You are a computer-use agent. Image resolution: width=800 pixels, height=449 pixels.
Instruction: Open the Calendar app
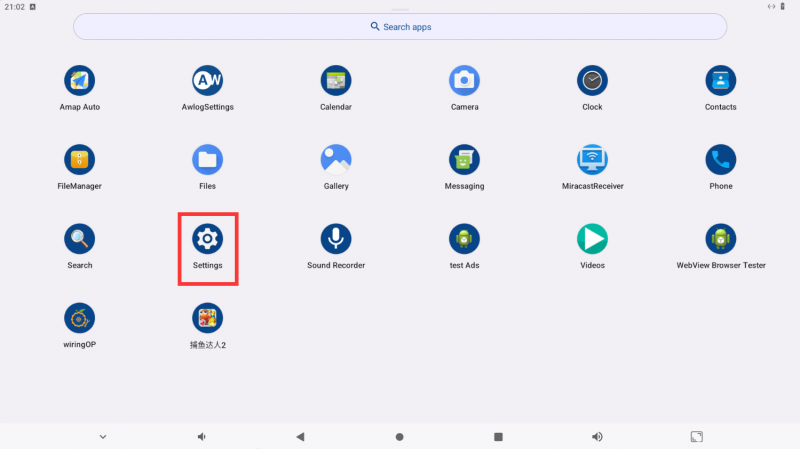(336, 81)
